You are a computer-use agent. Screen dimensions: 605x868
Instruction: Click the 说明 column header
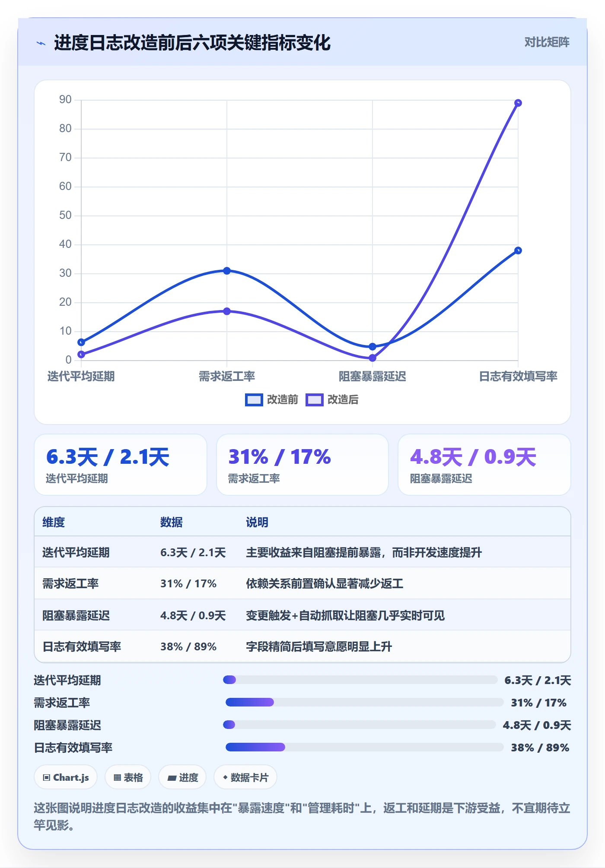click(x=257, y=522)
